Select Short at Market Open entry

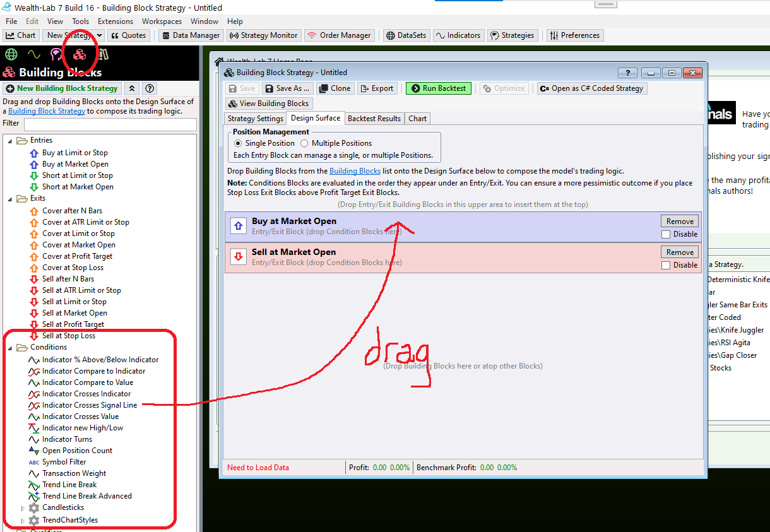78,187
